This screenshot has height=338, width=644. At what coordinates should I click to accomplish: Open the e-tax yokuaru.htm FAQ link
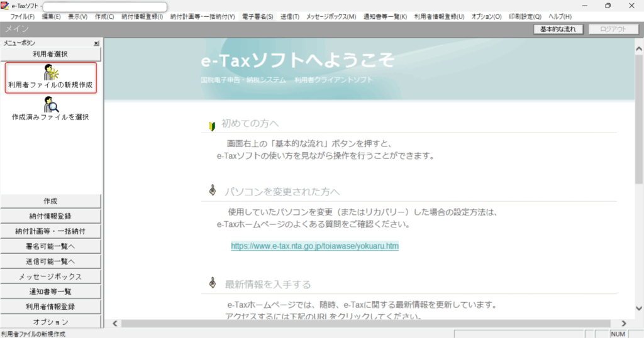pyautogui.click(x=314, y=246)
